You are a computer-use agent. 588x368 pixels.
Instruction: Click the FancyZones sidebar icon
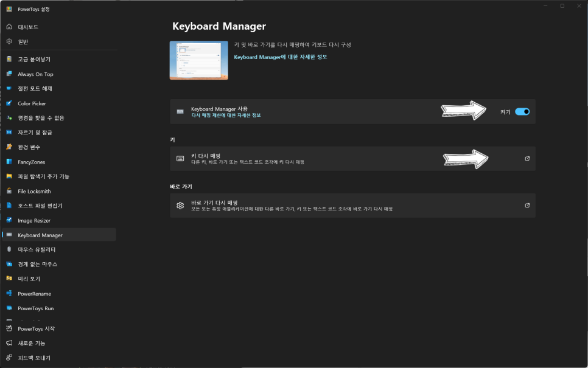tap(9, 162)
